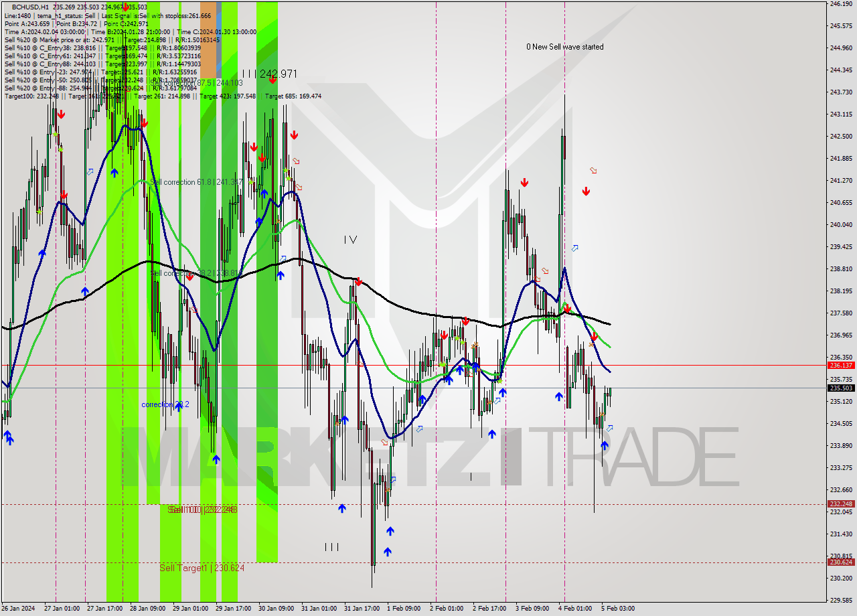Click the 238.810 price axis value
The height and width of the screenshot is (616, 857).
(840, 269)
